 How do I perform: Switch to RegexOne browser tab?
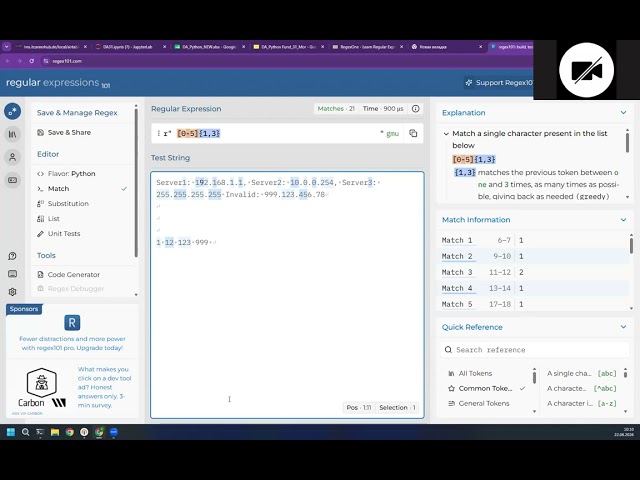[x=366, y=47]
